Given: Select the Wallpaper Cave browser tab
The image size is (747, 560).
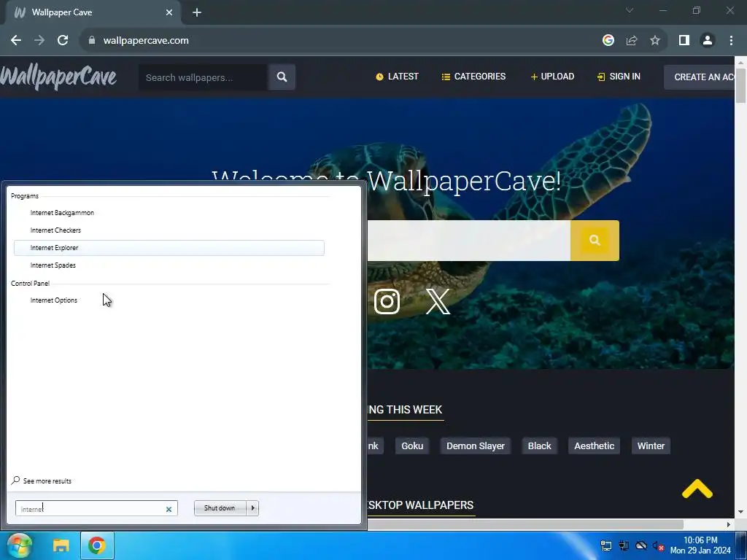Looking at the screenshot, I should pos(90,12).
